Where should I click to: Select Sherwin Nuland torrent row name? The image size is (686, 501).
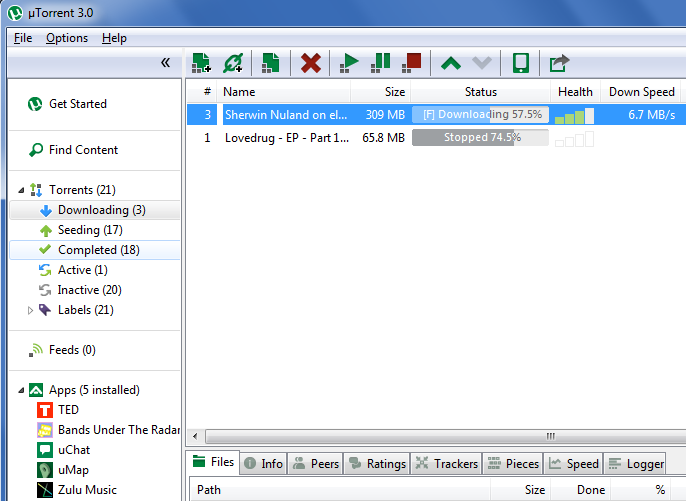pos(286,115)
